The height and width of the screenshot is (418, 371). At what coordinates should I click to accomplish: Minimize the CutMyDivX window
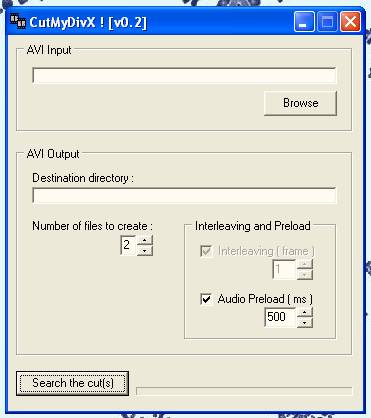tap(304, 22)
